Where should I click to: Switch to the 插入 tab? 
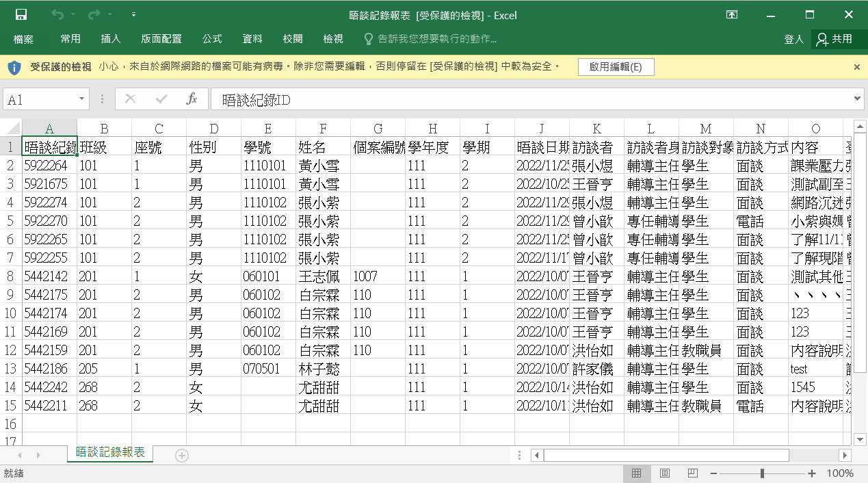click(111, 39)
